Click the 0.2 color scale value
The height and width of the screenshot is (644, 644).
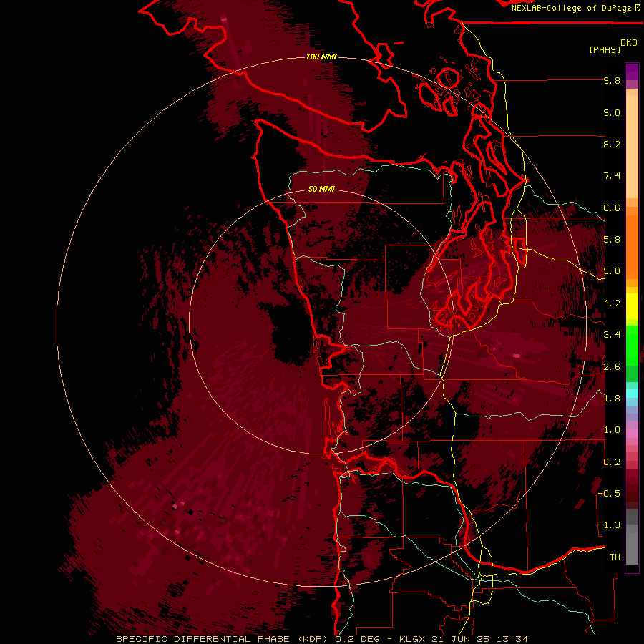(x=612, y=462)
